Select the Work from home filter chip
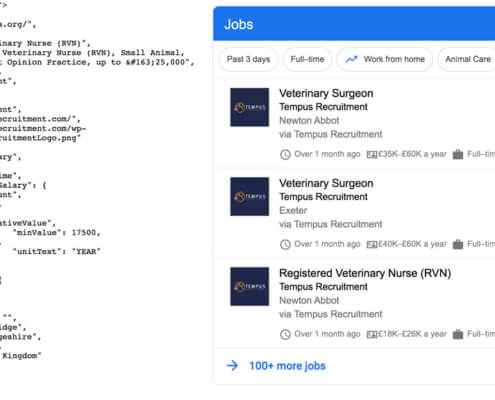Viewport: 495px width, 400px height. [385, 59]
